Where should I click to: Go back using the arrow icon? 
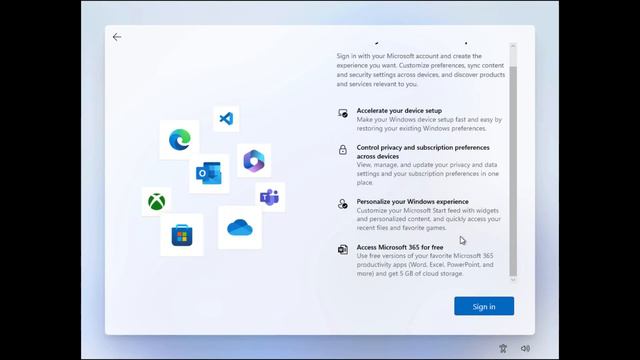click(117, 37)
